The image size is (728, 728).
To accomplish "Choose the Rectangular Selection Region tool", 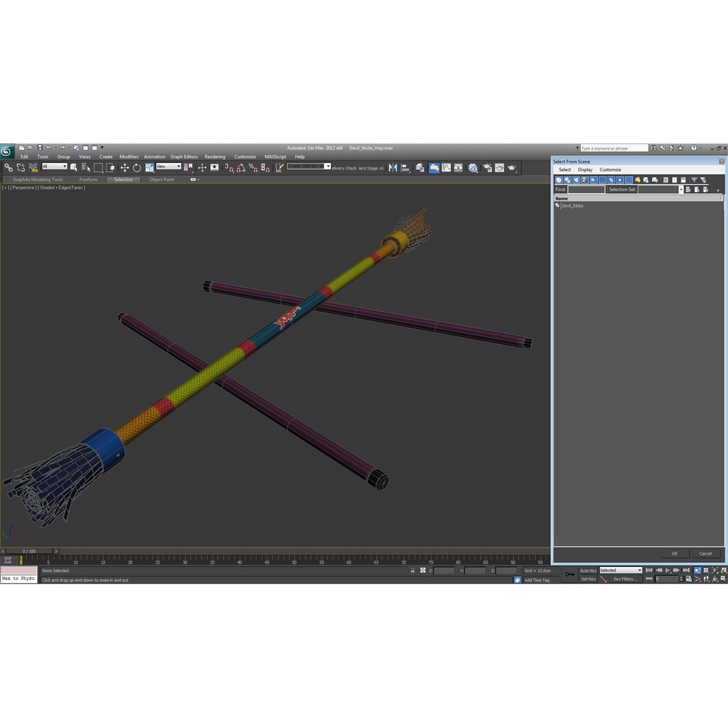I will click(x=98, y=168).
